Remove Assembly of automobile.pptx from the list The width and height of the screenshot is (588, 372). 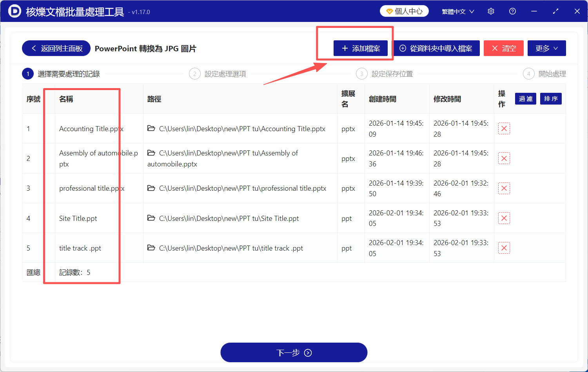point(504,158)
